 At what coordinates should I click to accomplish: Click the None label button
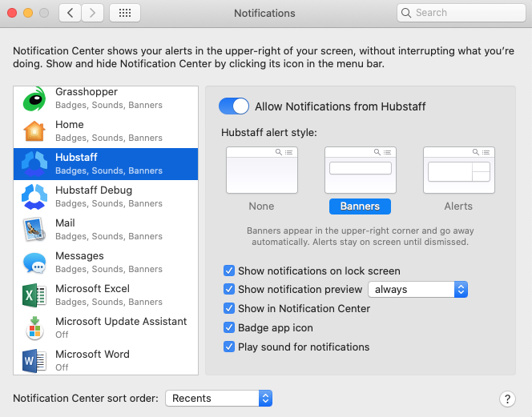[x=261, y=206]
